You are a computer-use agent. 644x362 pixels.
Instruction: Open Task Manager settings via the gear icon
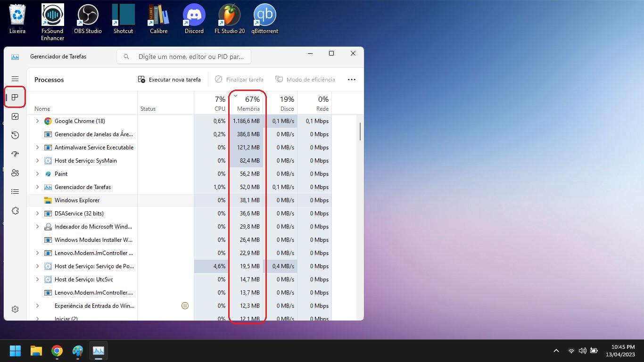coord(15,309)
